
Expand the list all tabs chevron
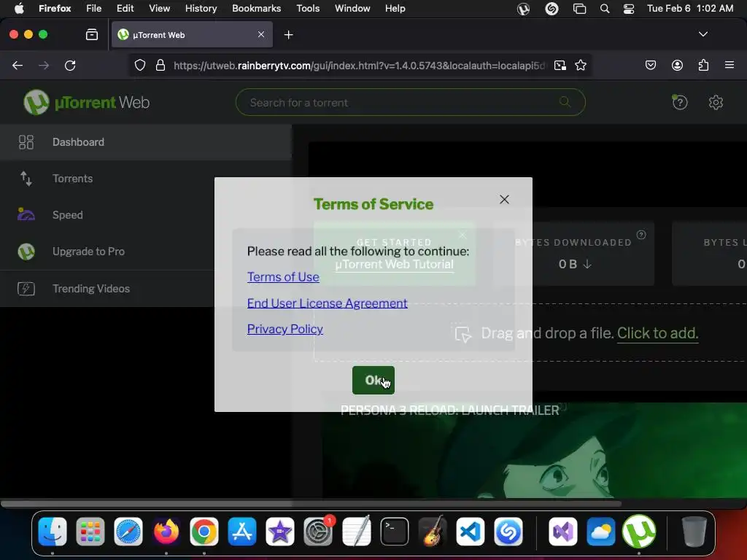tap(703, 34)
